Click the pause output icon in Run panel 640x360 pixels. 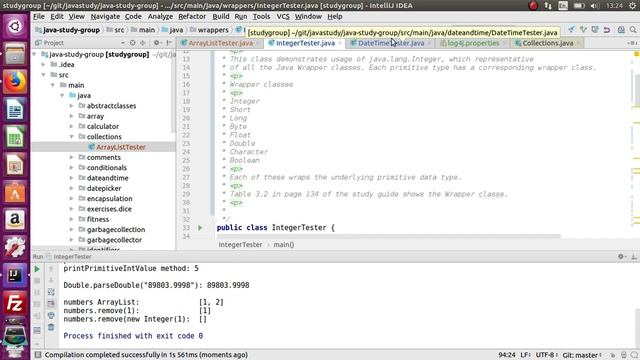37,293
